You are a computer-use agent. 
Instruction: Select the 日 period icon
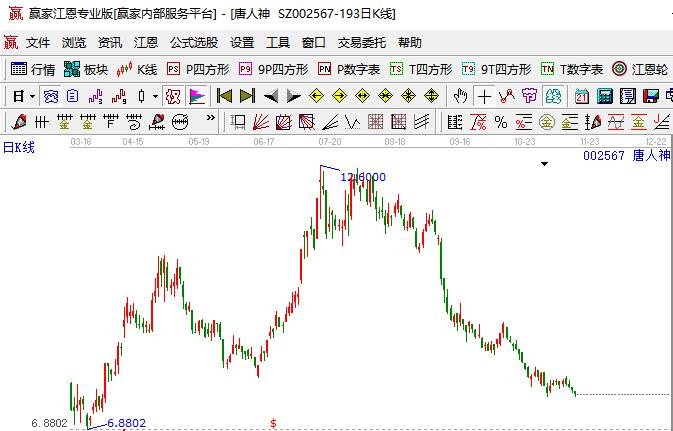tap(18, 96)
